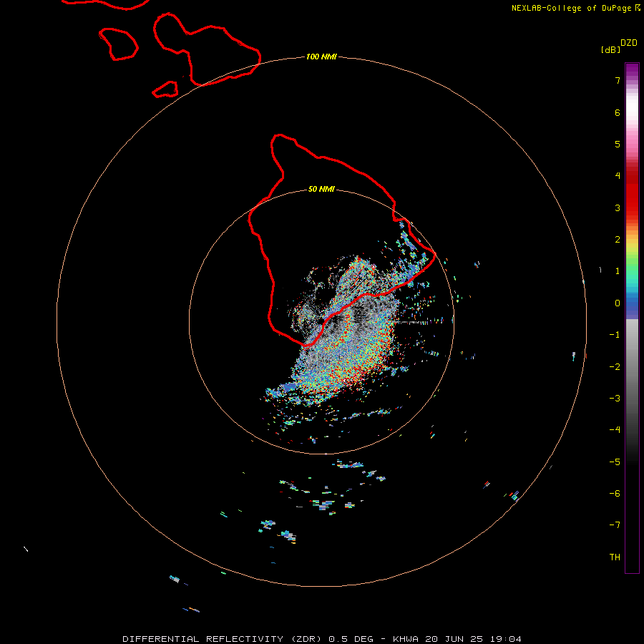Select the 2 dB tick label
The height and width of the screenshot is (644, 644).
618,240
